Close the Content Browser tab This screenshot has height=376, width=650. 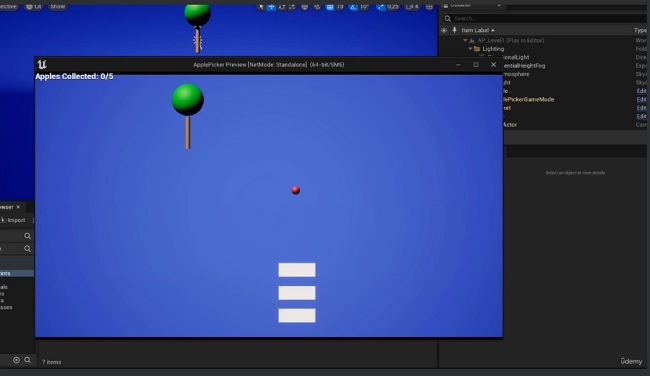coord(18,207)
